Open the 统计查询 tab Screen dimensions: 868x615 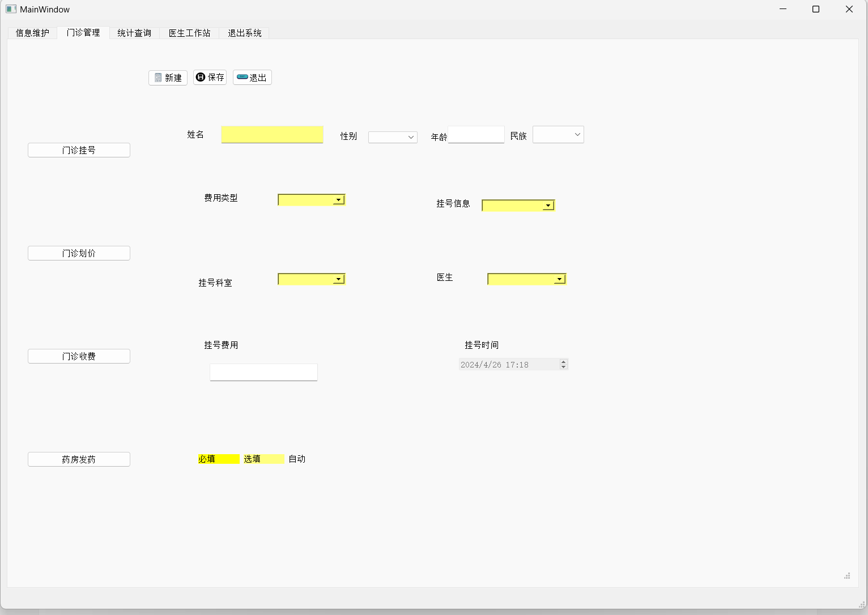click(x=134, y=33)
